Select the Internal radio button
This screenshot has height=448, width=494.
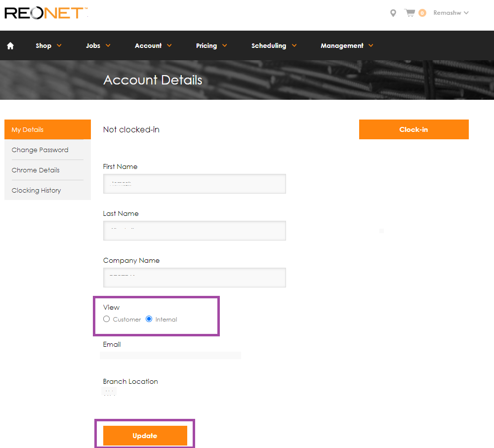pos(149,319)
